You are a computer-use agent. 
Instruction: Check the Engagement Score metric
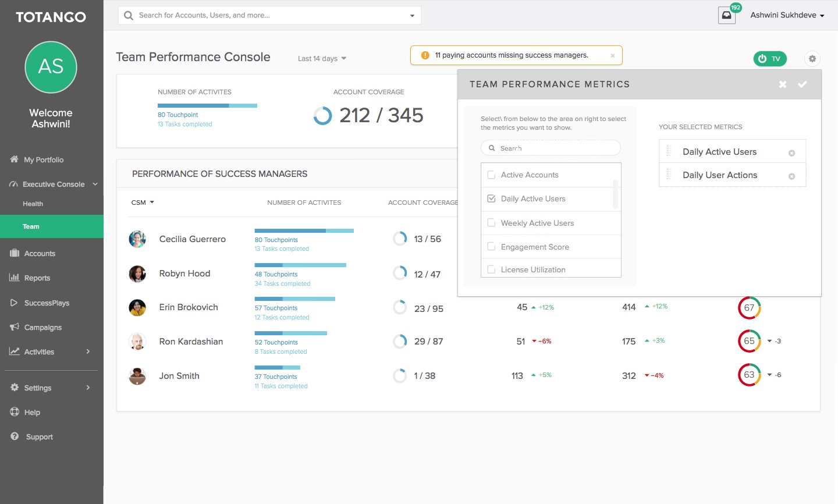point(491,246)
